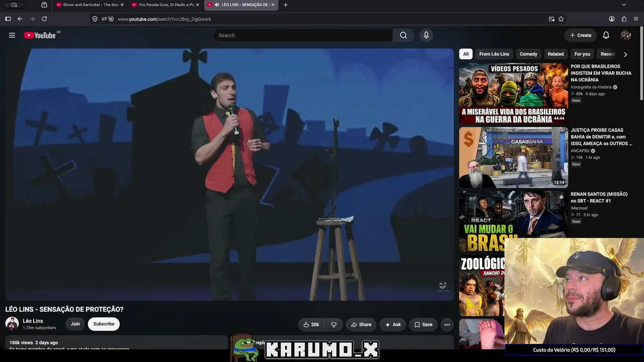Open the Vai Mudar o Brasil thumbnail
Viewport: 644px width, 362px height.
click(513, 215)
